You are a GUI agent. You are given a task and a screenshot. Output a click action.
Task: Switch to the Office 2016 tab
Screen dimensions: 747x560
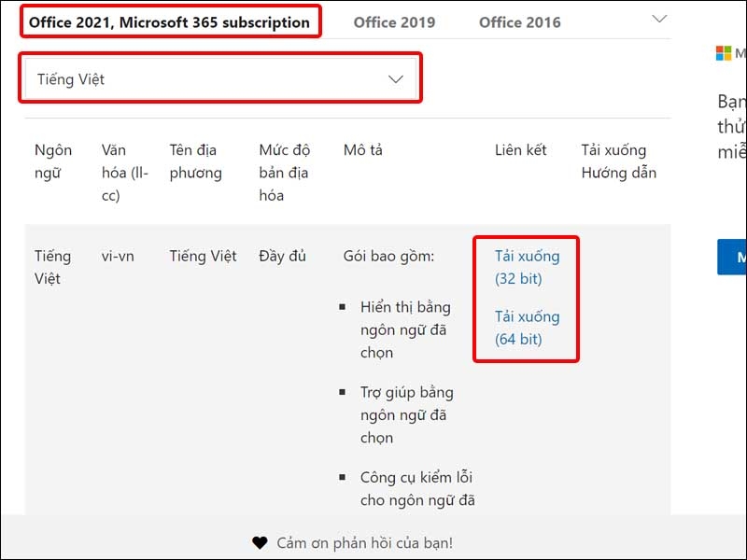(x=519, y=22)
